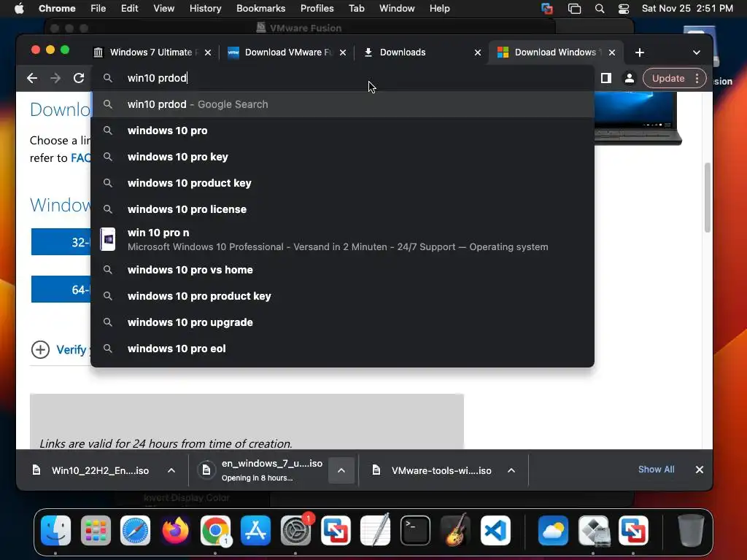Open en_windows_7 iso download item
The image size is (747, 560).
click(x=261, y=470)
